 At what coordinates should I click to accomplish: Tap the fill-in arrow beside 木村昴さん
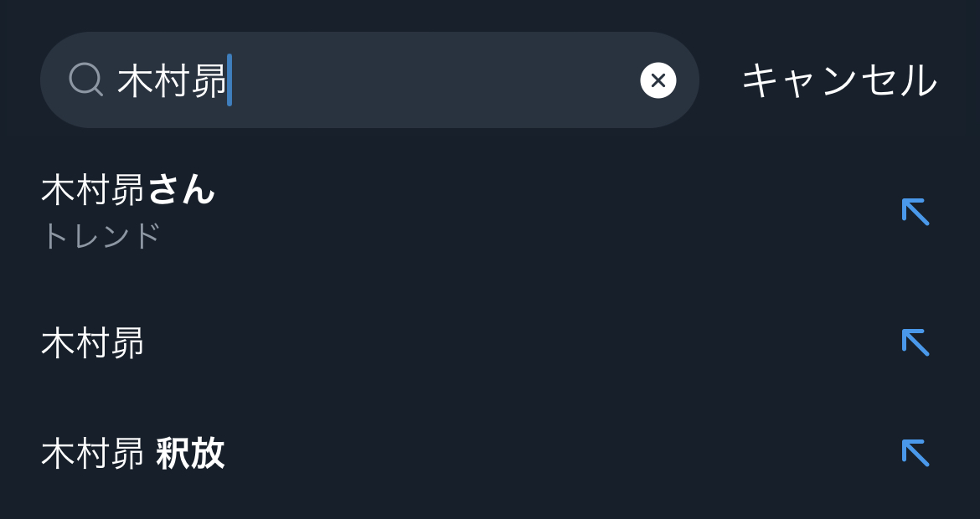[916, 212]
